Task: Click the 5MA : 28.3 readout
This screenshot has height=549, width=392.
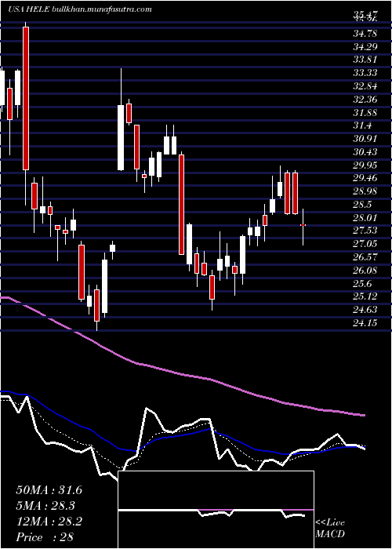Action: coord(46,506)
